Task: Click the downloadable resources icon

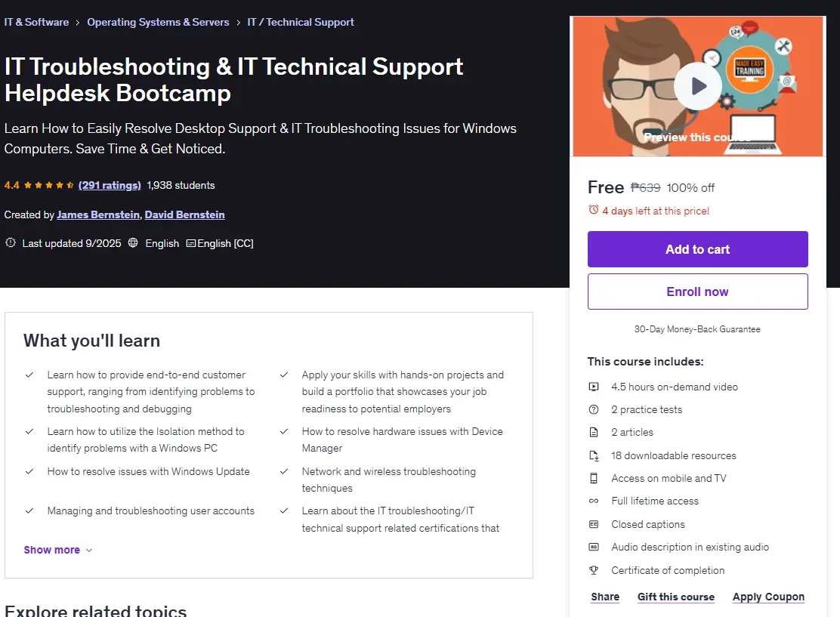Action: coord(594,456)
